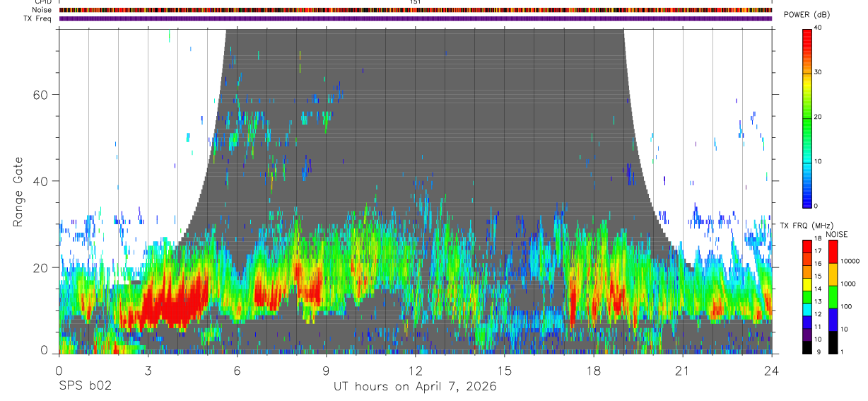The image size is (868, 401).
Task: Click the 12 tick label on UT hours axis
Action: 415,371
